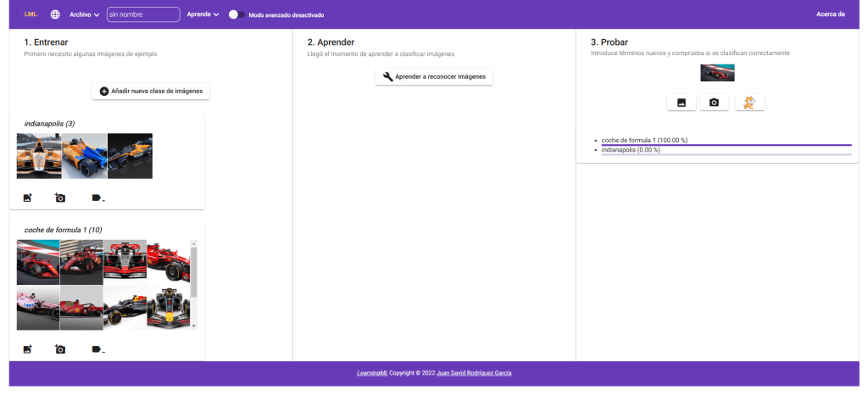Click the LML logo button

click(x=31, y=14)
